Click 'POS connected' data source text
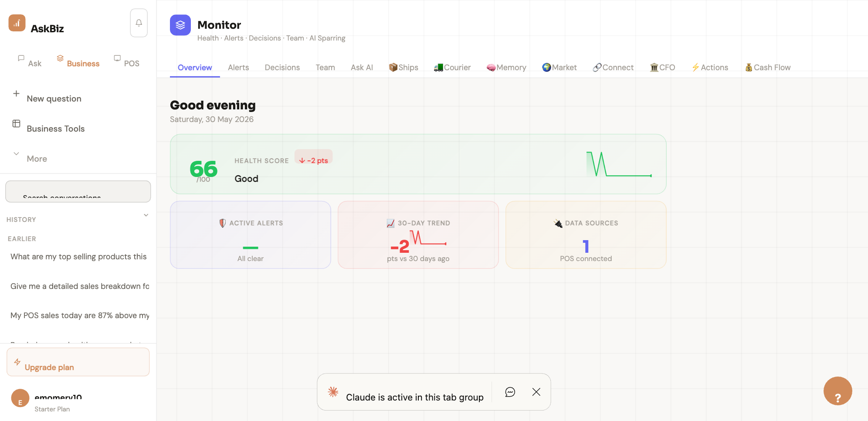The height and width of the screenshot is (421, 868). 586,258
